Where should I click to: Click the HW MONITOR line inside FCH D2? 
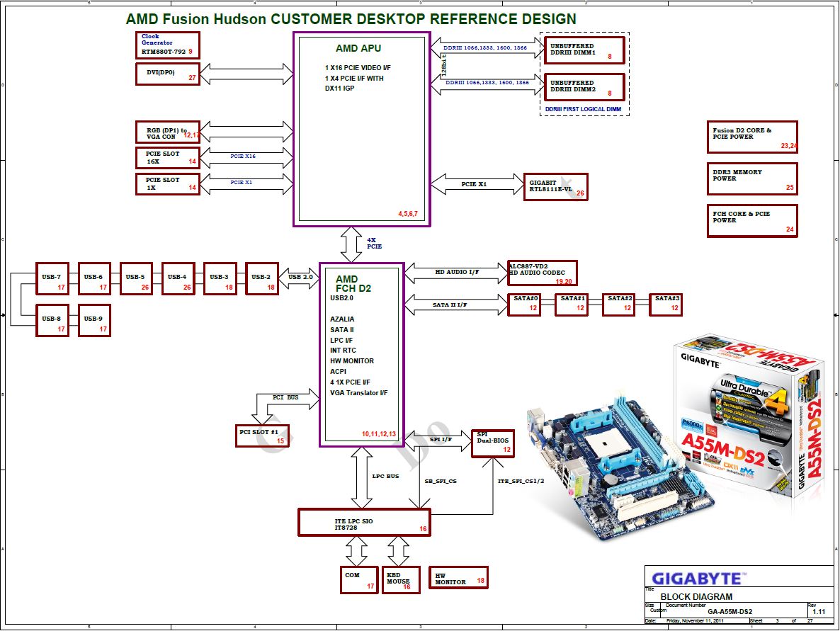352,361
